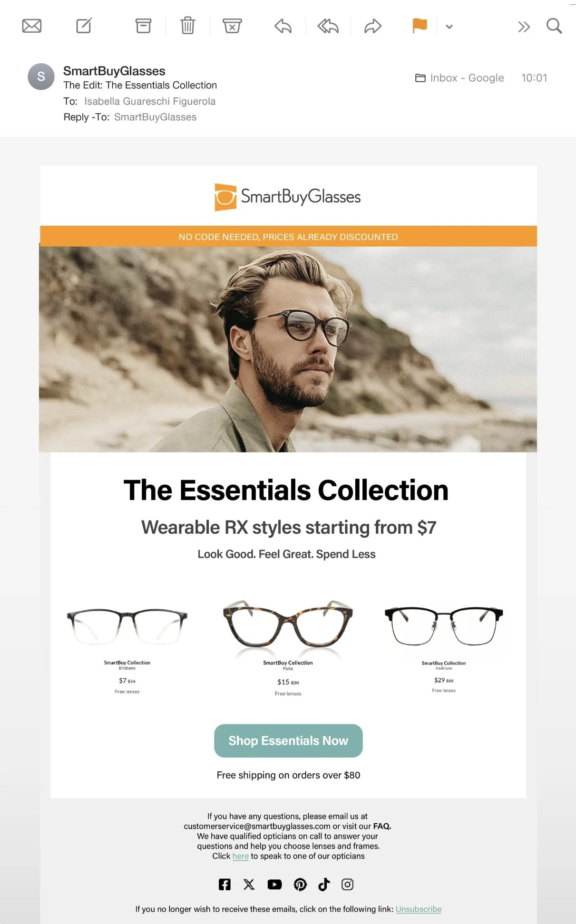
Task: Delete the message with trash icon
Action: point(188,26)
